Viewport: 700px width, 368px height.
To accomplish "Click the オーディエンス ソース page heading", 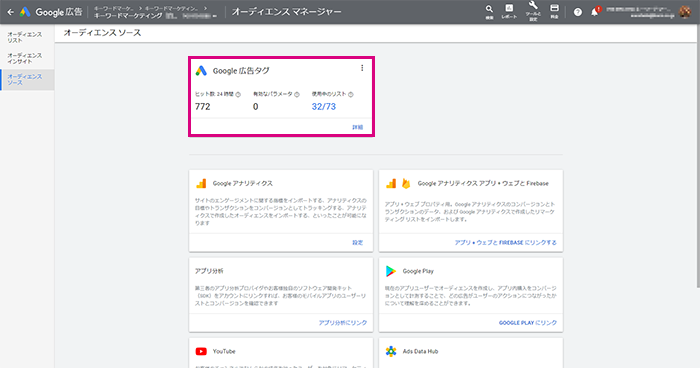I will click(x=102, y=33).
